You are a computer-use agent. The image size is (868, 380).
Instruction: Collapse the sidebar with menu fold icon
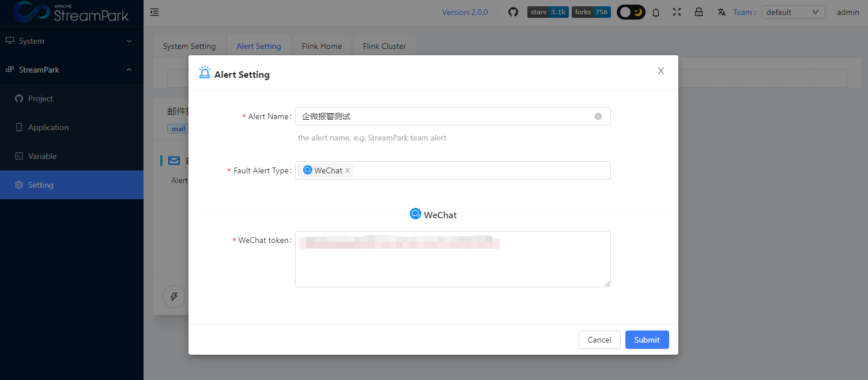pyautogui.click(x=154, y=12)
